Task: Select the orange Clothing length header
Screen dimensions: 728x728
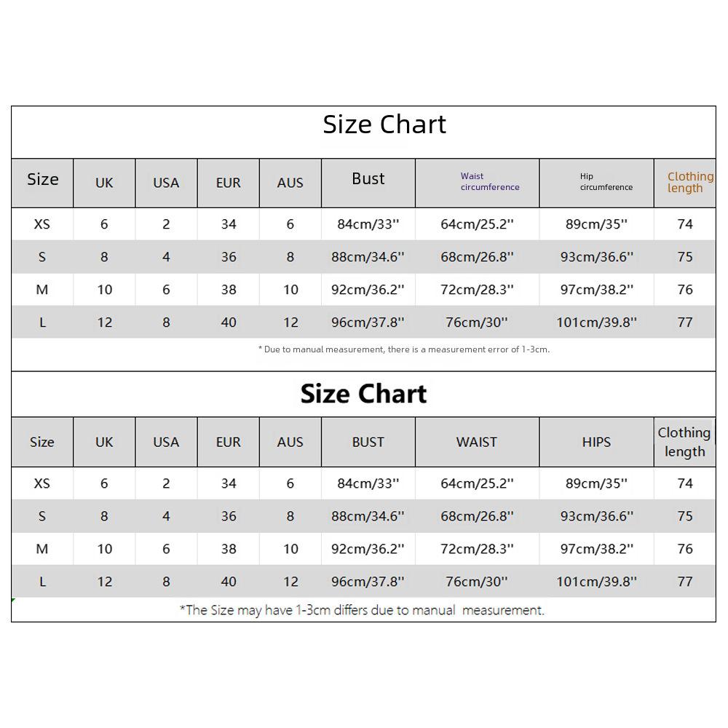Action: [690, 183]
